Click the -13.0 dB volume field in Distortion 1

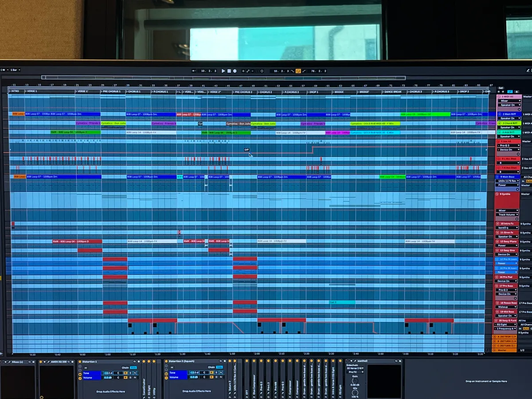pyautogui.click(x=107, y=373)
